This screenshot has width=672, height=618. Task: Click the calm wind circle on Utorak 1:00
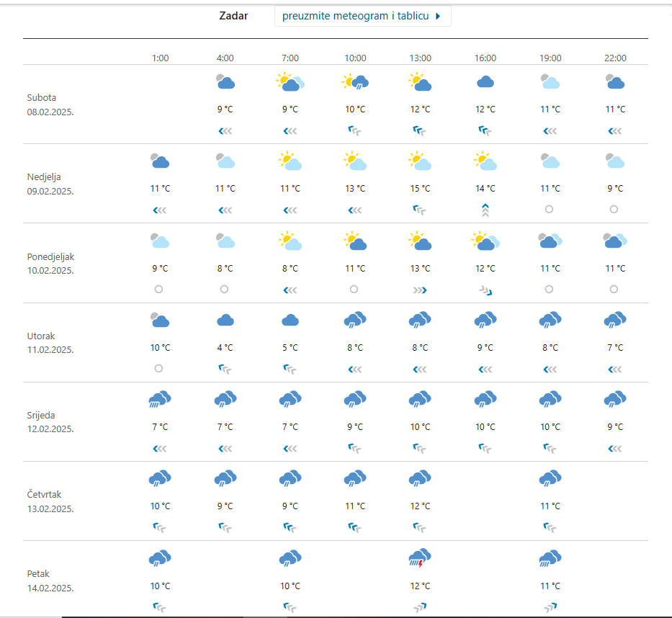click(x=159, y=368)
